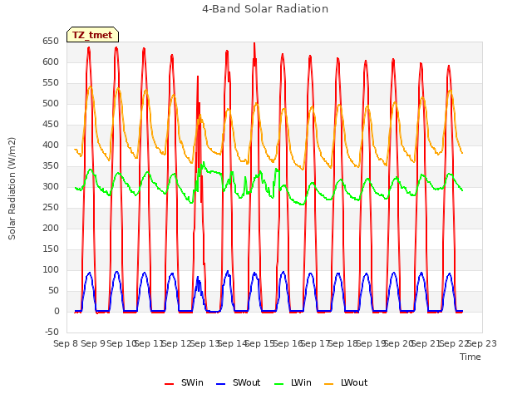532x399 pixels.
Task: Click the 650 y-axis tick label
Action: point(51,42)
